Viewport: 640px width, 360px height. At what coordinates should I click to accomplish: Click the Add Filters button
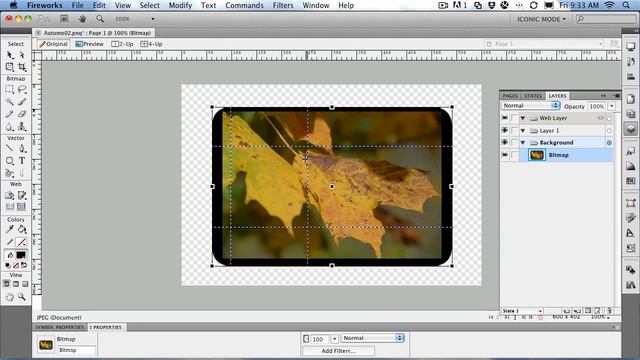[x=338, y=351]
